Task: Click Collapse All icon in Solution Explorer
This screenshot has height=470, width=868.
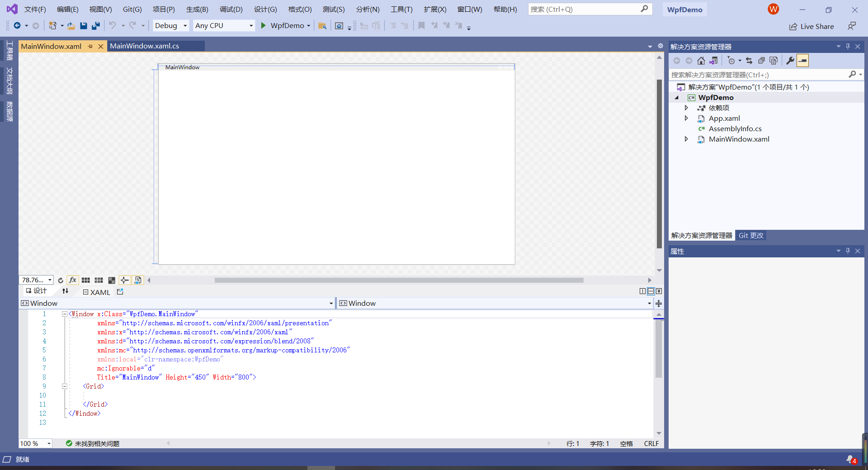Action: pos(761,61)
